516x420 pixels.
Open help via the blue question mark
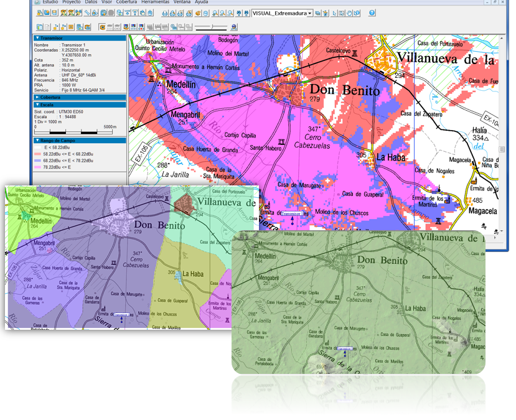372,13
